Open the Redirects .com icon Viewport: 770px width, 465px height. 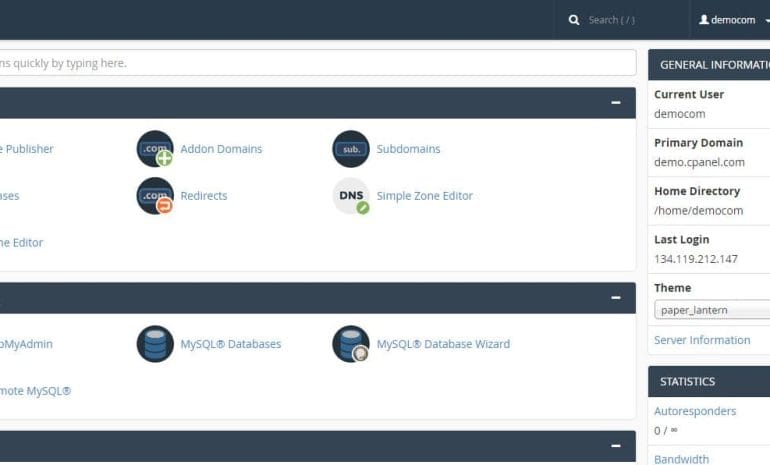click(x=155, y=195)
